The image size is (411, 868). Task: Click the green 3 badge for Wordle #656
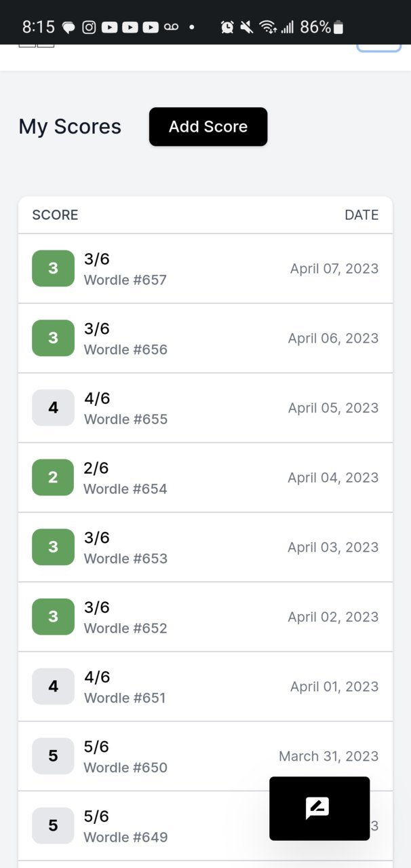53,338
